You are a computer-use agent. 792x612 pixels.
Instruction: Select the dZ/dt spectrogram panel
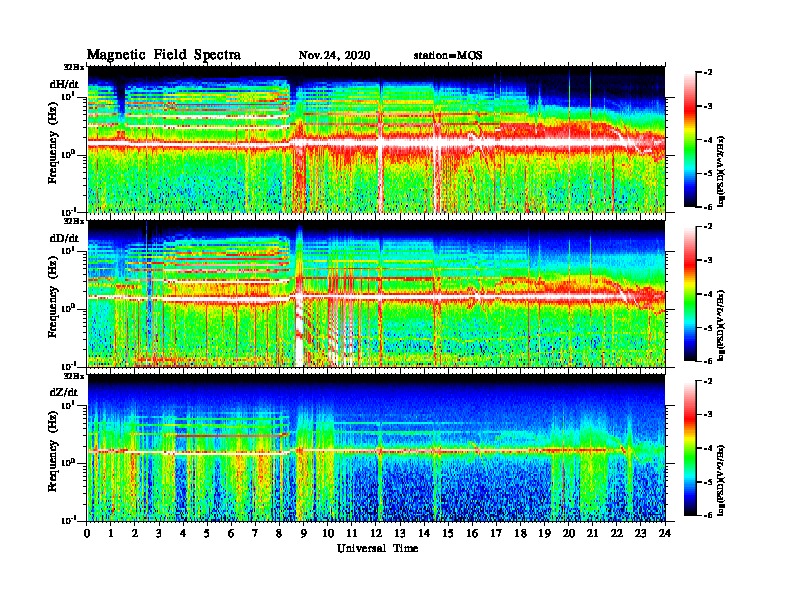376,448
